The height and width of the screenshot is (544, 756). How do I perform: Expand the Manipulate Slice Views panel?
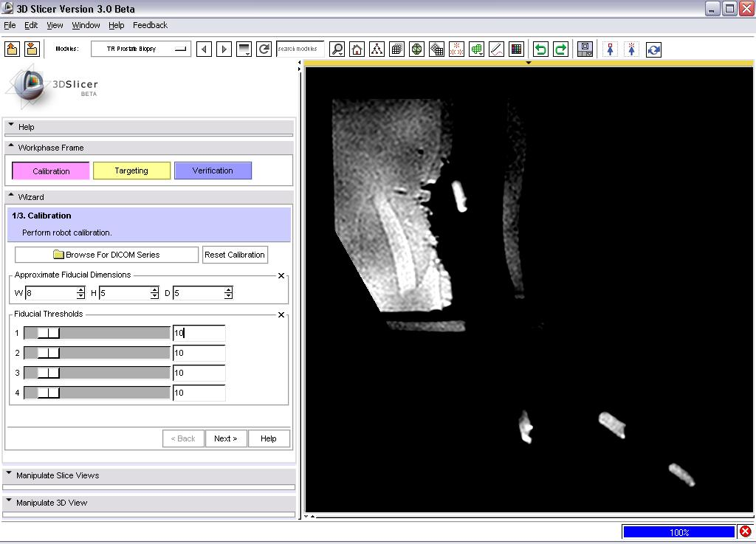coord(58,475)
